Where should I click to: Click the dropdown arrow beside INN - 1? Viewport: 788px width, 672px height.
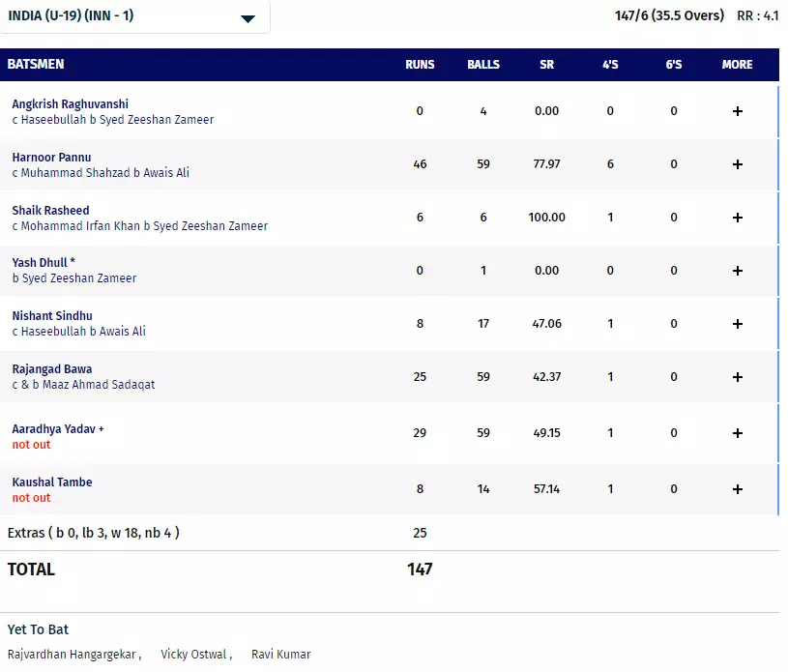click(x=248, y=18)
